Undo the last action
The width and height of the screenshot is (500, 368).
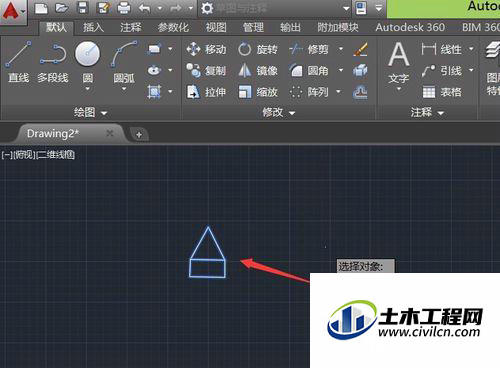(145, 8)
